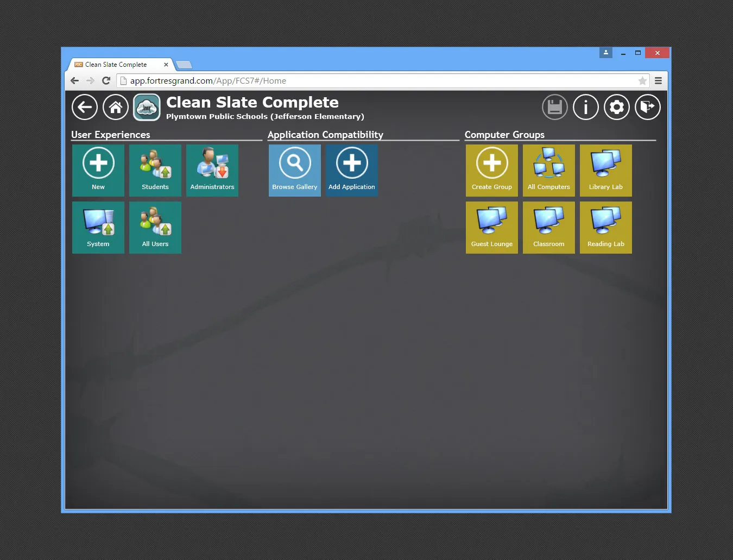The height and width of the screenshot is (560, 733).
Task: Click the Clean Slate Complete page title
Action: coord(252,102)
